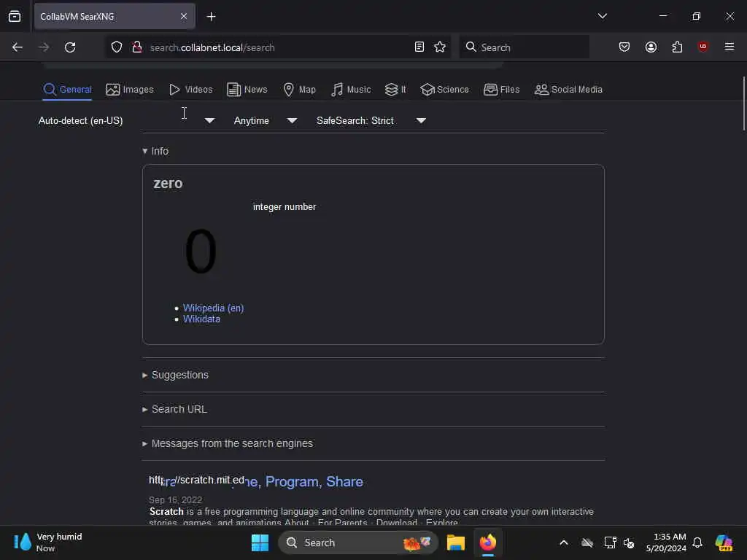Switch to the Social Media search category
Image resolution: width=747 pixels, height=560 pixels.
click(x=568, y=90)
